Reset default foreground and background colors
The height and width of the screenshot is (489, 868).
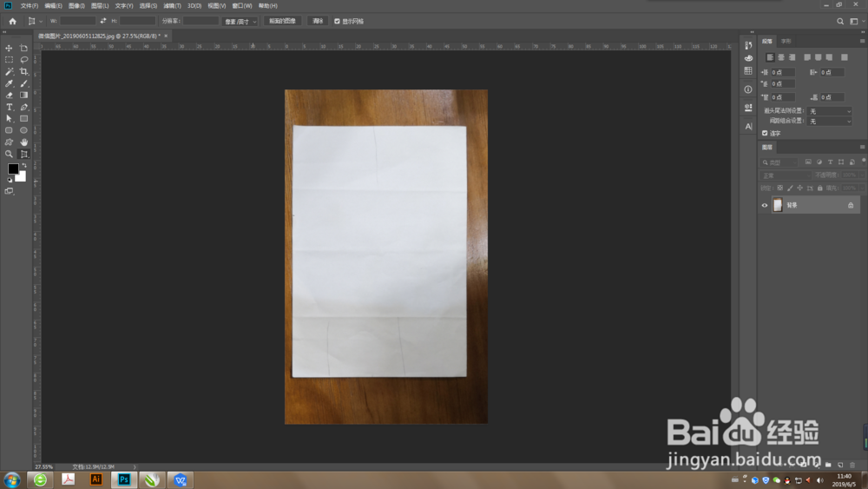click(10, 180)
